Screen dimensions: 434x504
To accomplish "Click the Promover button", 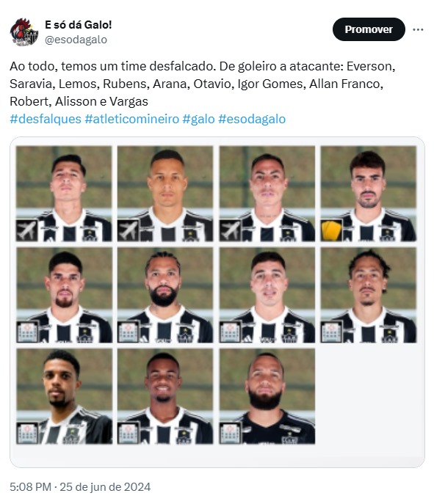I will 369,29.
